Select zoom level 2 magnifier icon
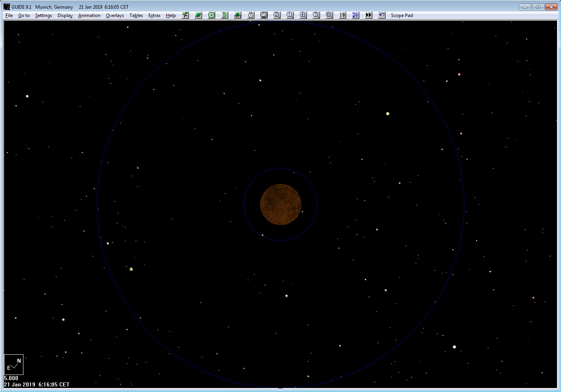561x392 pixels. pos(277,15)
